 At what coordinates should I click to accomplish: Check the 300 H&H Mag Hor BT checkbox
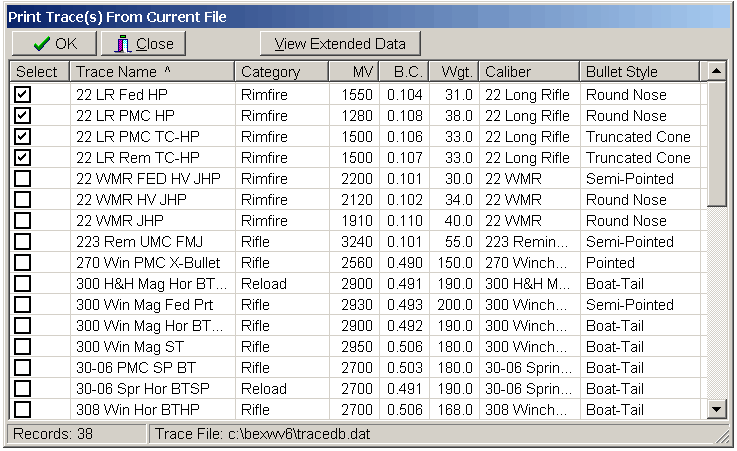click(x=22, y=283)
